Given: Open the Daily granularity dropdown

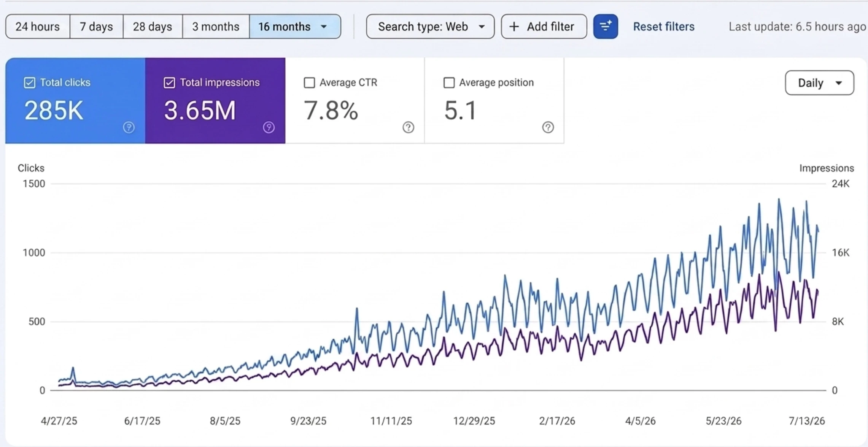Looking at the screenshot, I should 820,83.
